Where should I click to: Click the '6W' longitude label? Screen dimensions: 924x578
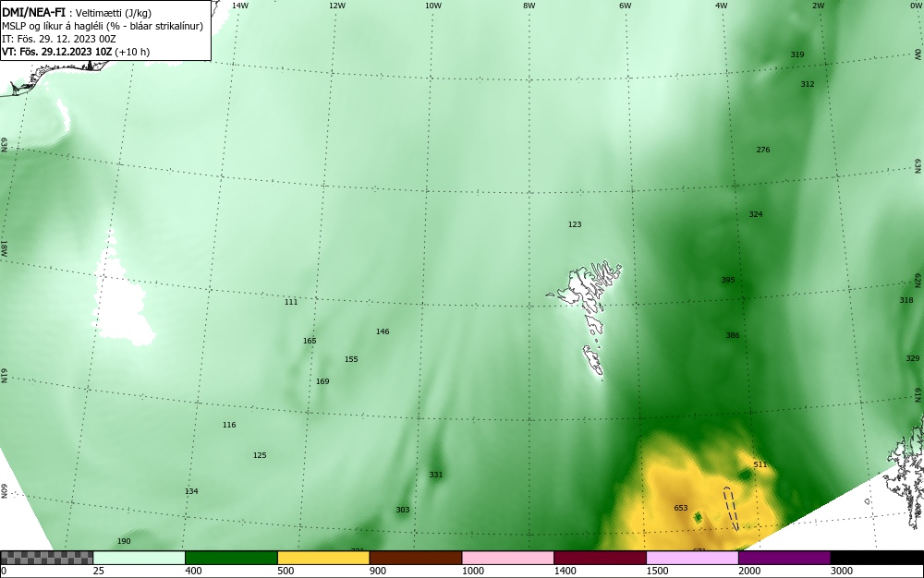tap(626, 6)
